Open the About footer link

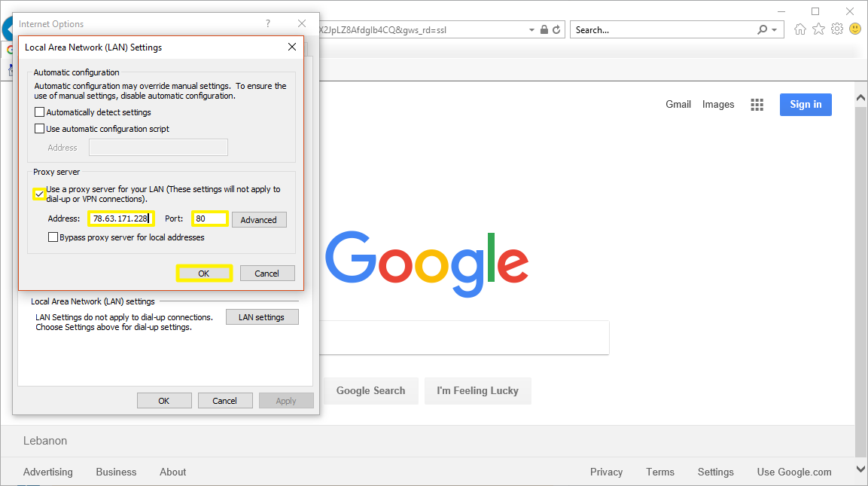coord(172,472)
